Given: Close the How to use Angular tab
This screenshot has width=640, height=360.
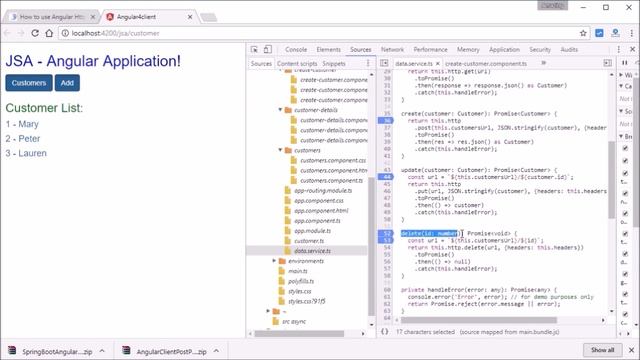Looking at the screenshot, I should (x=93, y=17).
